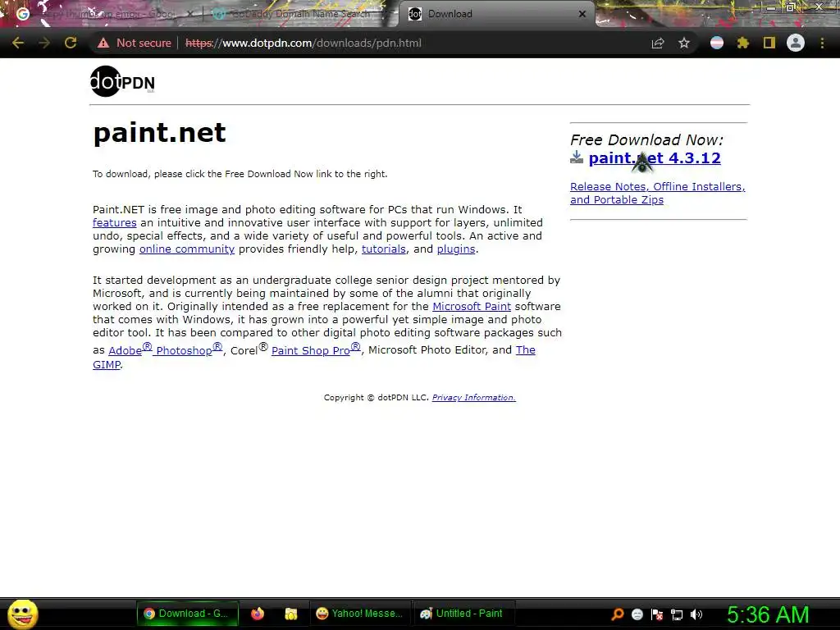Click the forward navigation arrow
The image size is (840, 630).
44,43
